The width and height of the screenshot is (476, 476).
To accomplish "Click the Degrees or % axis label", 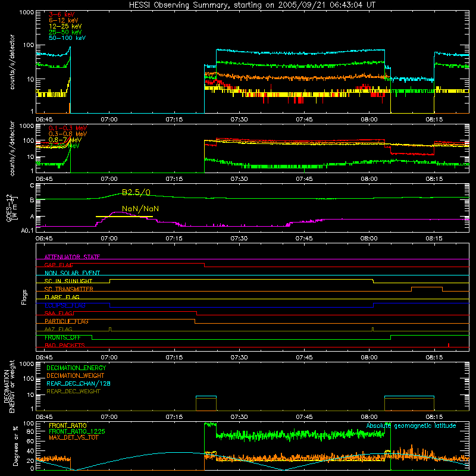I will pos(15,446).
